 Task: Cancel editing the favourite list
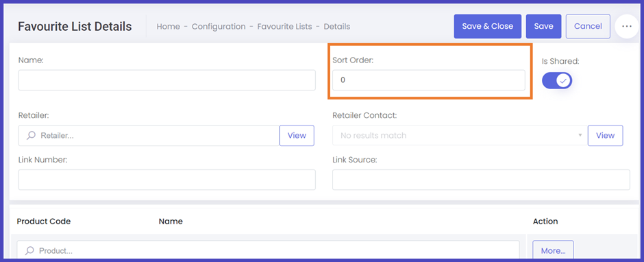pos(588,26)
